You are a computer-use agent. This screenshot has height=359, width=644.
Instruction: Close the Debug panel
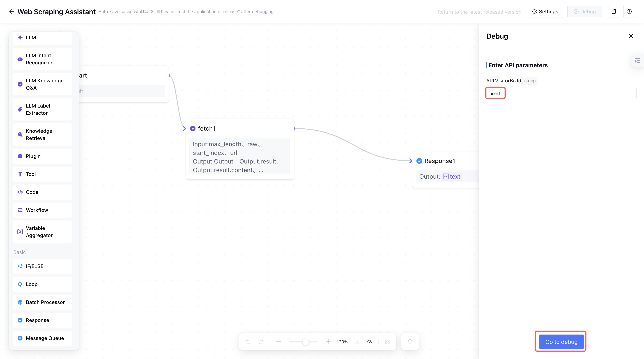[631, 36]
